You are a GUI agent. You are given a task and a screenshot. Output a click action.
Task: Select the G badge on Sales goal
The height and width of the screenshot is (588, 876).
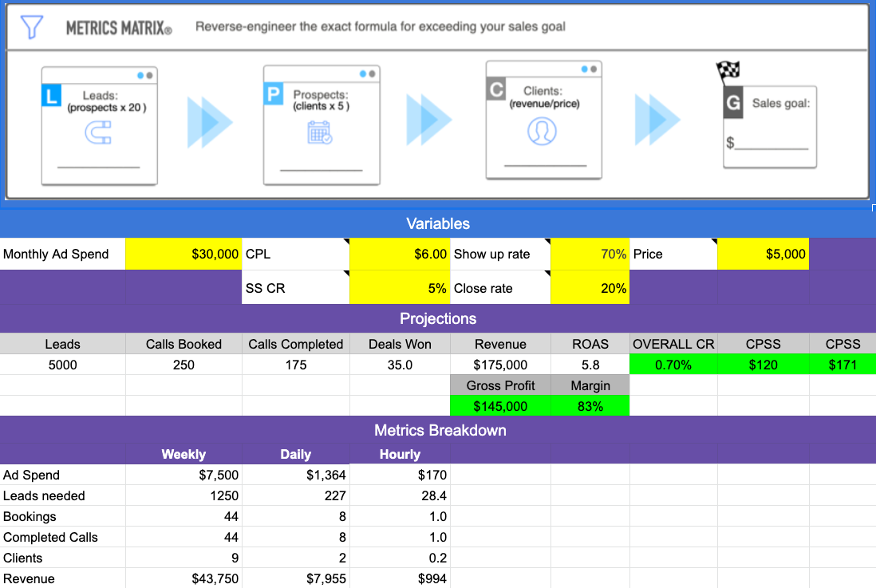733,103
